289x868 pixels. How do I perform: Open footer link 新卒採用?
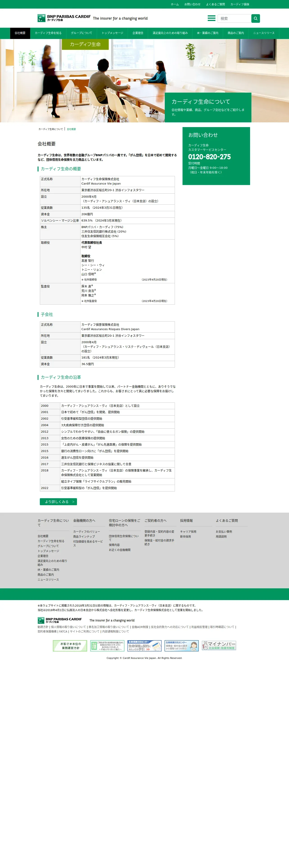[185, 537]
